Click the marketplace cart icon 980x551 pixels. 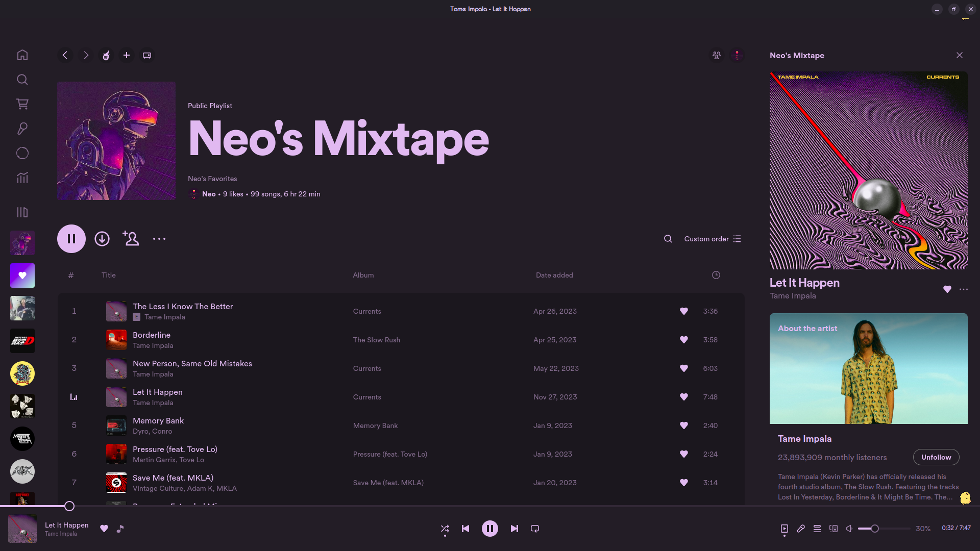click(22, 104)
